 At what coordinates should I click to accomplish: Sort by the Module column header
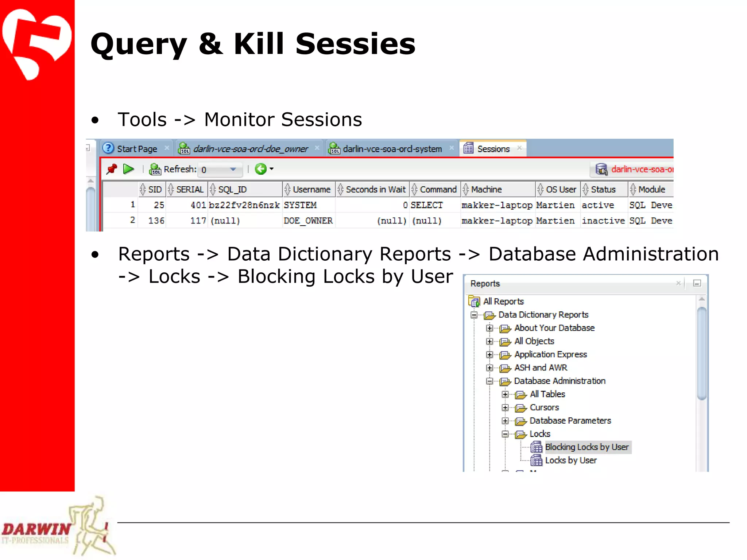651,190
